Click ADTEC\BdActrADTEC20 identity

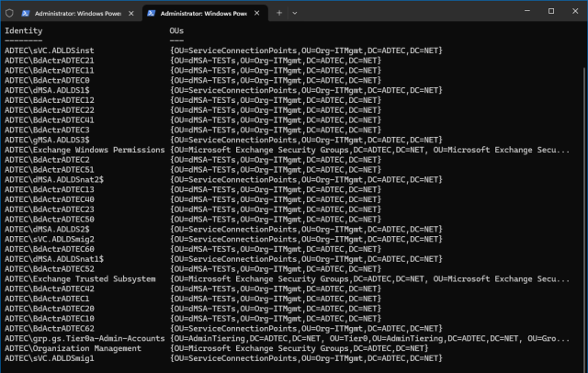[x=49, y=309]
